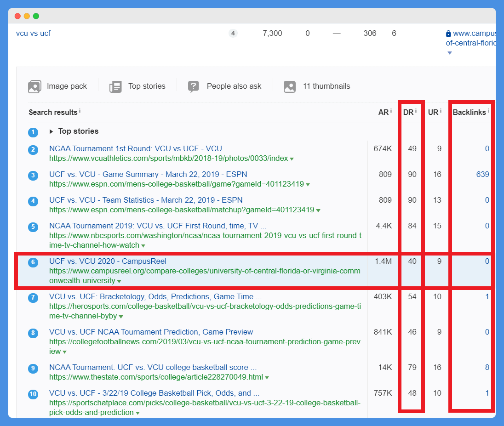Screen dimensions: 504x426
Task: Click the number 6 rank badge
Action: pos(33,262)
